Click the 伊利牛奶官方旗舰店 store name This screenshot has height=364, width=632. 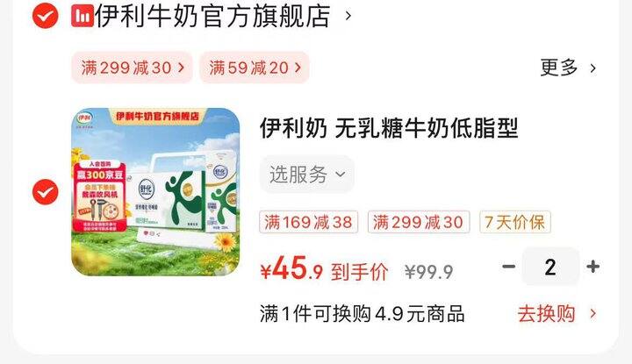click(x=212, y=16)
